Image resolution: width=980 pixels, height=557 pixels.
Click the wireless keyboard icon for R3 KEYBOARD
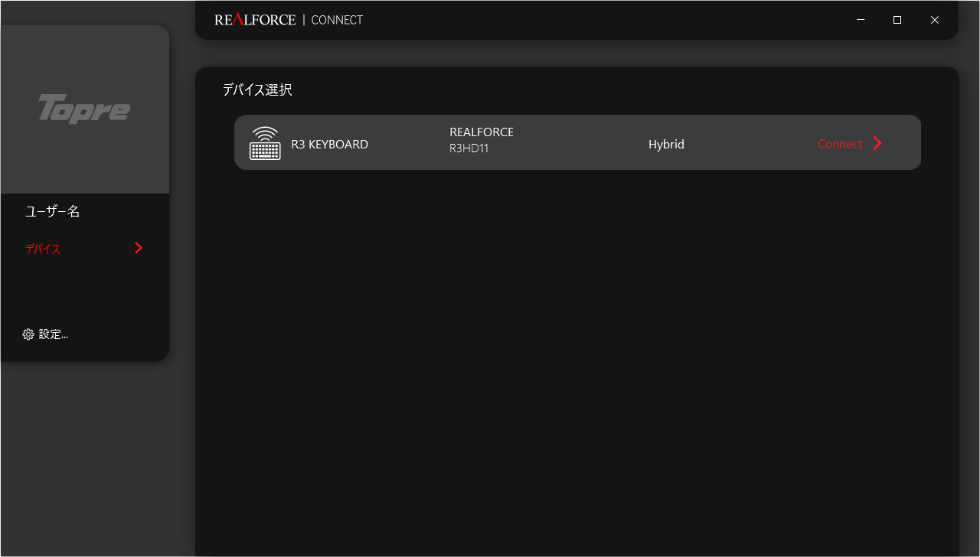(265, 143)
